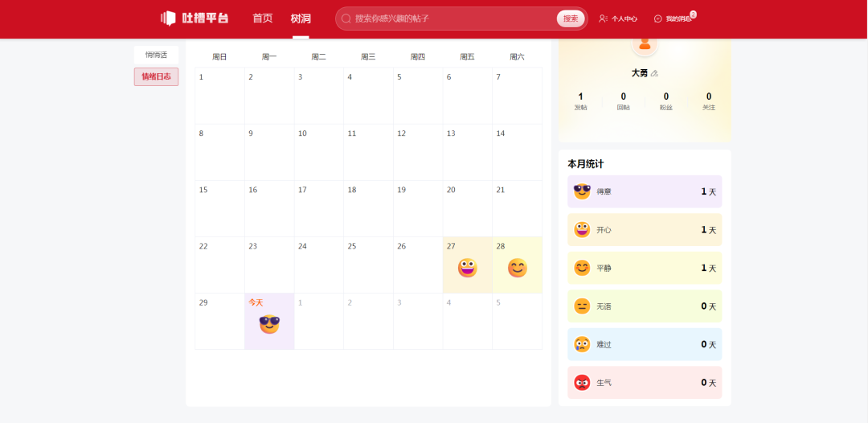Focus the post search input field
This screenshot has height=423, width=868.
pos(454,18)
